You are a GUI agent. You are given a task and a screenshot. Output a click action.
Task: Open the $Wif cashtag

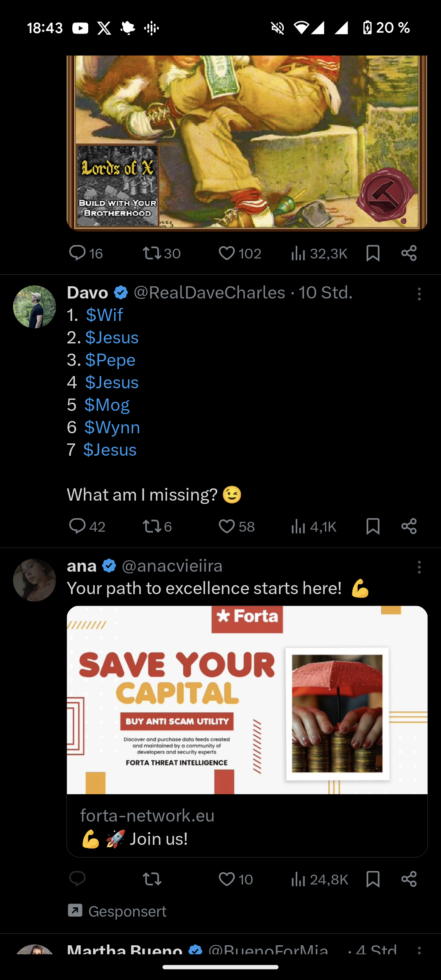point(105,315)
